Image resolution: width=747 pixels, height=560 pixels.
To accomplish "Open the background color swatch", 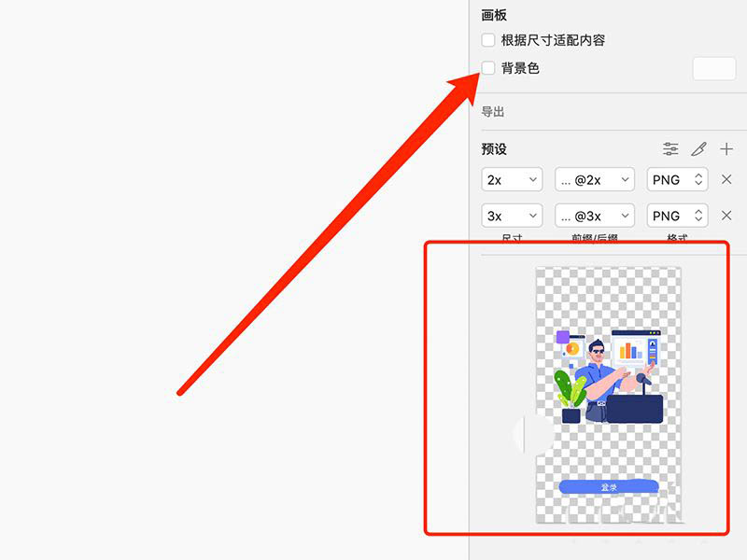I will click(x=713, y=68).
